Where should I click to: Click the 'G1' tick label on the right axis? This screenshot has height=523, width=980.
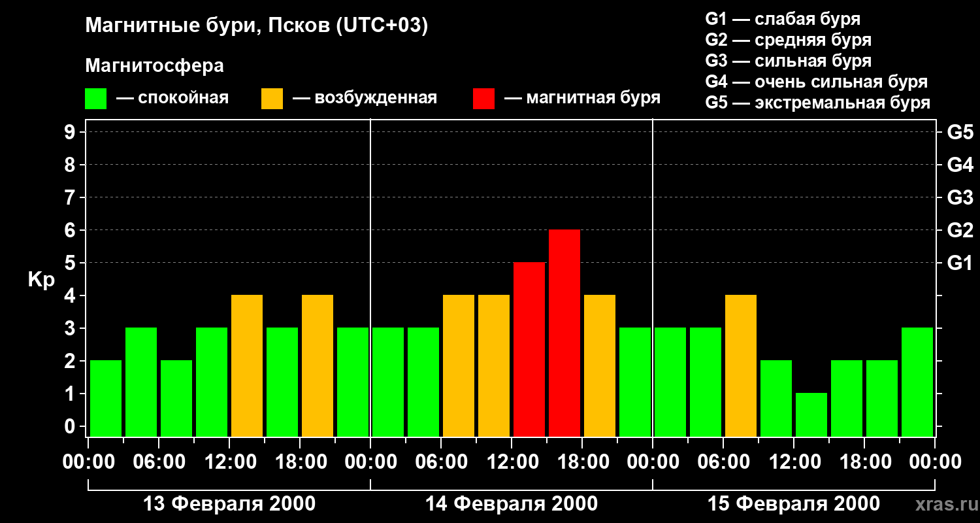point(960,263)
